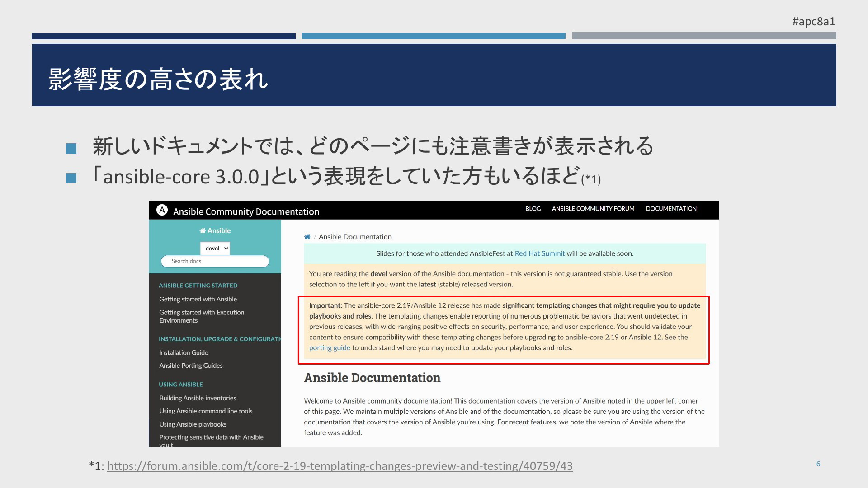Open the DOCUMENTATION menu item
Image resolution: width=868 pixels, height=488 pixels.
point(671,209)
